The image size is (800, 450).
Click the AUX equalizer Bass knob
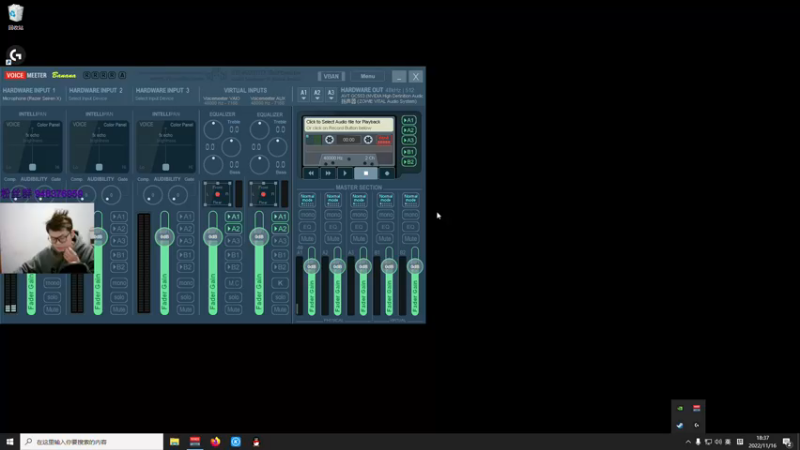259,165
